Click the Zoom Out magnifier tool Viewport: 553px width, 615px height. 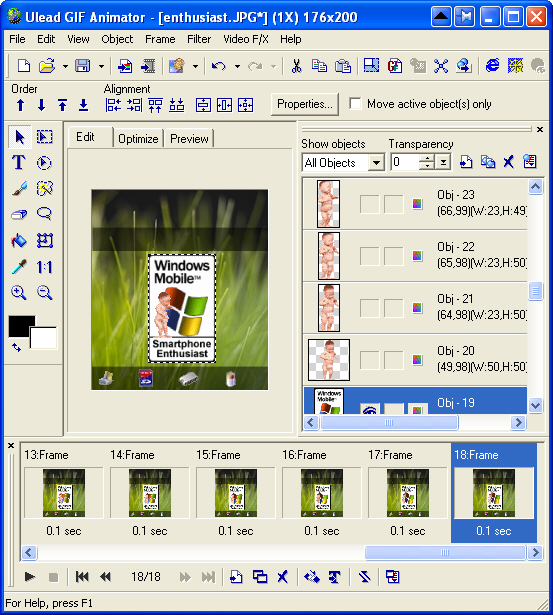44,293
